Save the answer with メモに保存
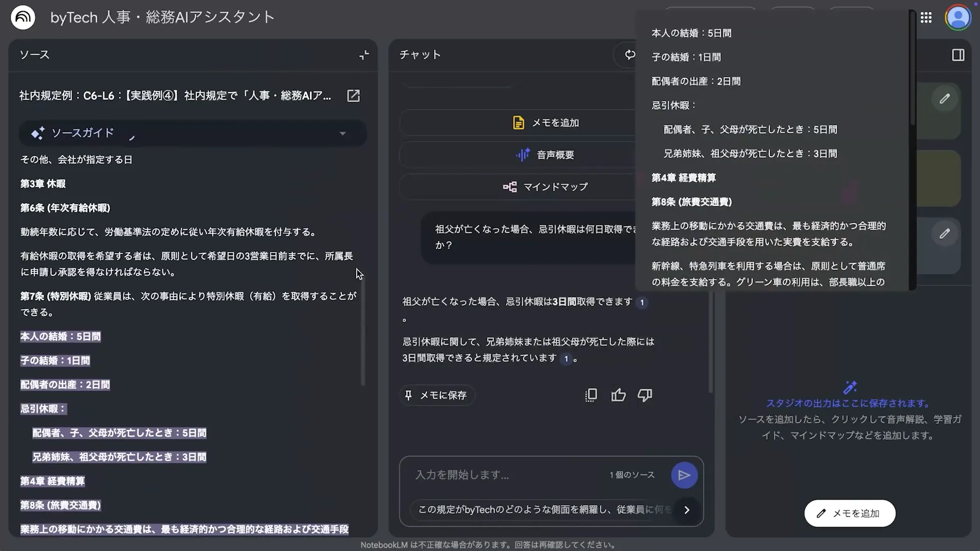 437,395
